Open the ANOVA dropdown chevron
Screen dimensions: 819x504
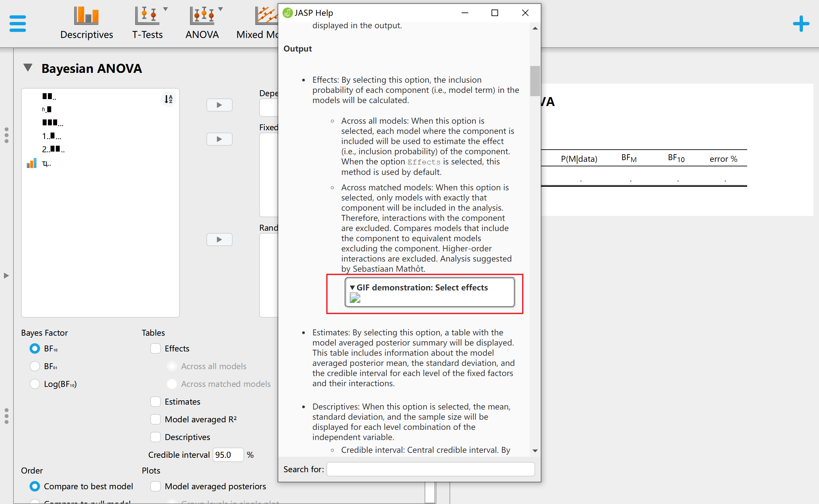click(221, 9)
